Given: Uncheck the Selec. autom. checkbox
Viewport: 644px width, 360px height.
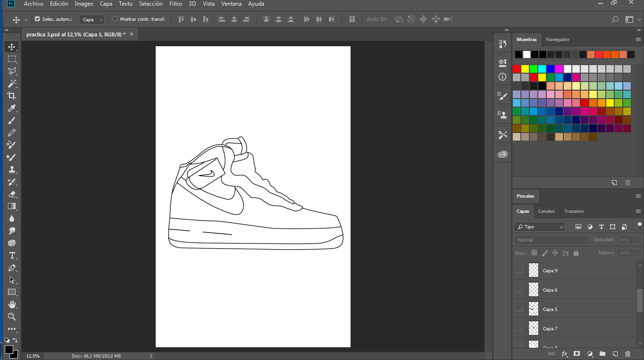Looking at the screenshot, I should coord(37,19).
